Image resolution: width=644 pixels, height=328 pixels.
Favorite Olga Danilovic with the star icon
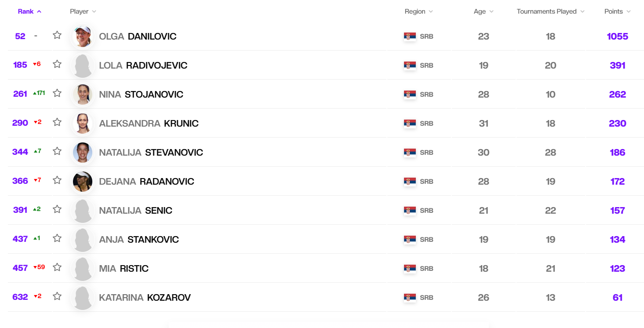point(57,35)
